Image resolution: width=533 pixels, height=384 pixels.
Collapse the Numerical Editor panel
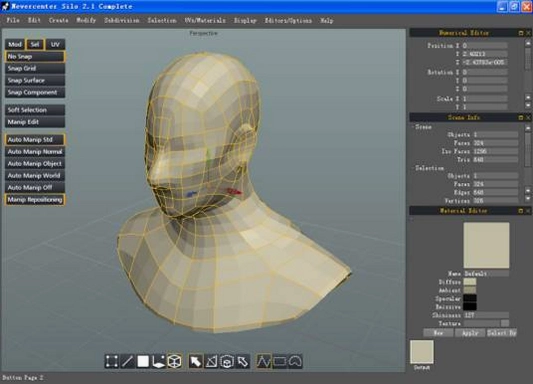[521, 33]
